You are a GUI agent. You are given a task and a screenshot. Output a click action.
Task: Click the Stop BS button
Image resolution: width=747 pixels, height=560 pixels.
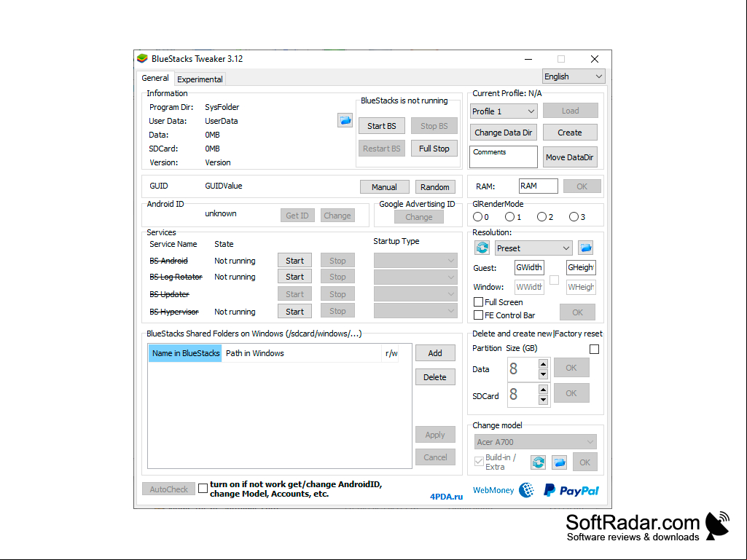coord(434,126)
